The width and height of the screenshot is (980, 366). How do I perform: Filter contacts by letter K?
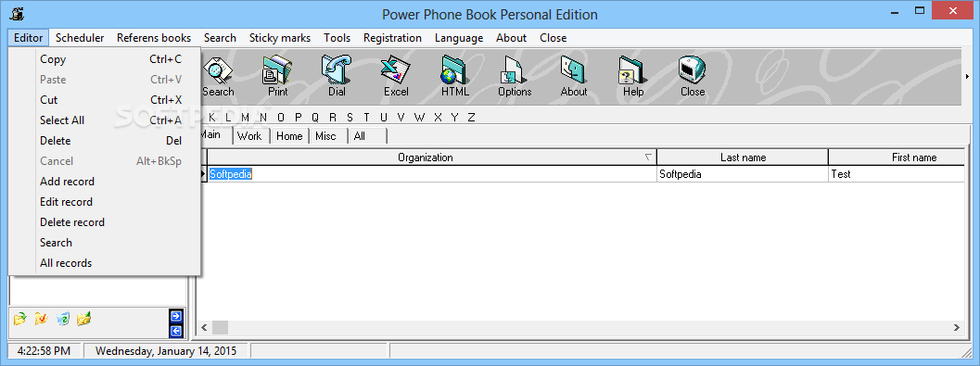pyautogui.click(x=212, y=117)
